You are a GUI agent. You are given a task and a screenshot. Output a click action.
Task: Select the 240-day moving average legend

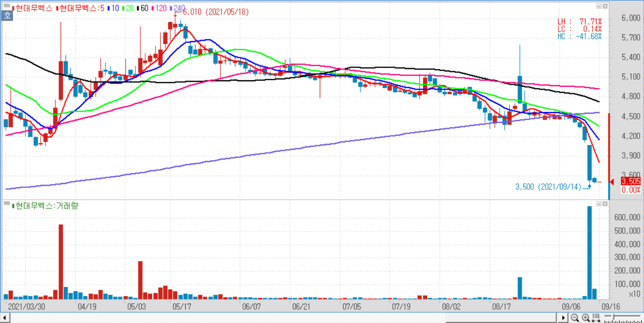(x=177, y=8)
